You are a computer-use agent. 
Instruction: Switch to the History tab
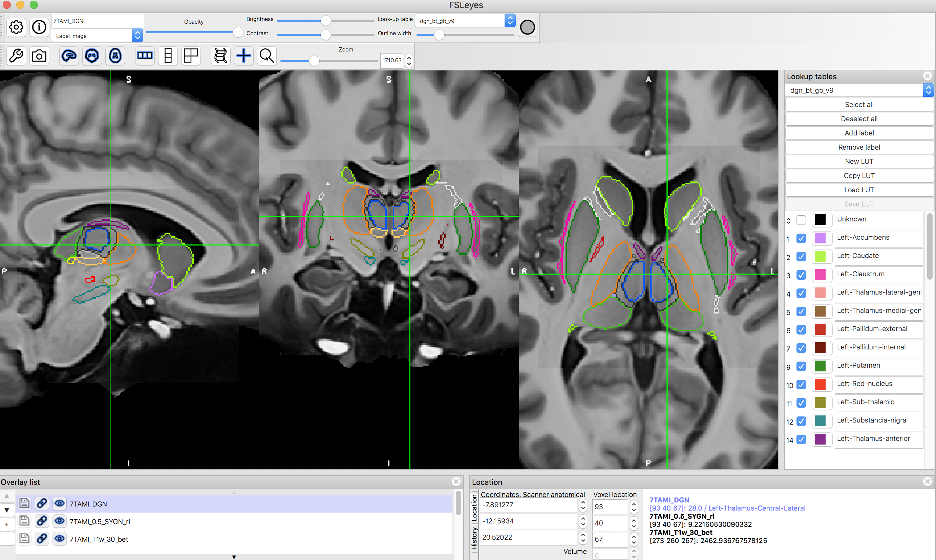coord(474,538)
